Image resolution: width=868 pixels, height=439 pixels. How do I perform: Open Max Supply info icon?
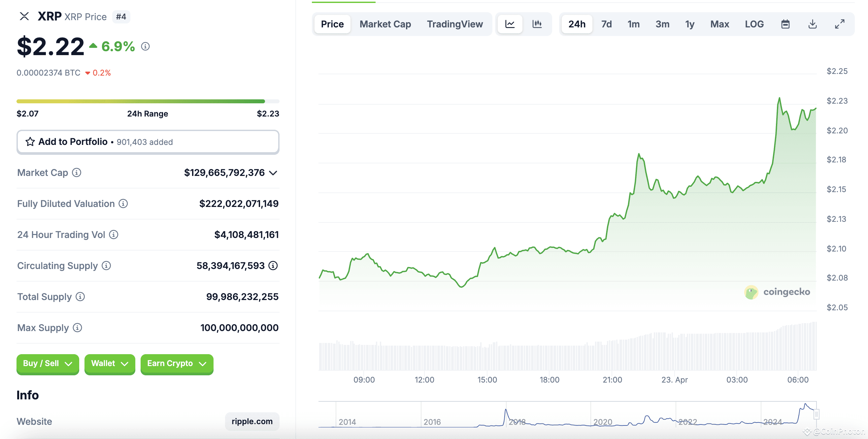point(78,327)
